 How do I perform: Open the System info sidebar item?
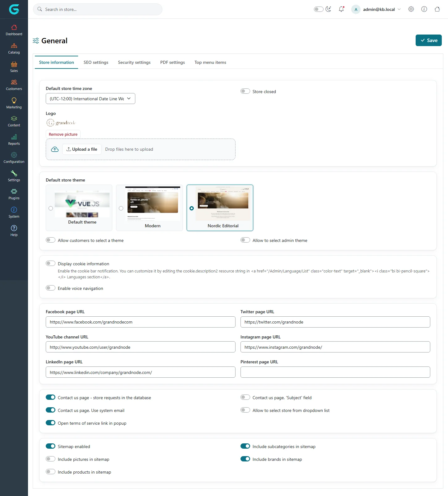tap(14, 213)
